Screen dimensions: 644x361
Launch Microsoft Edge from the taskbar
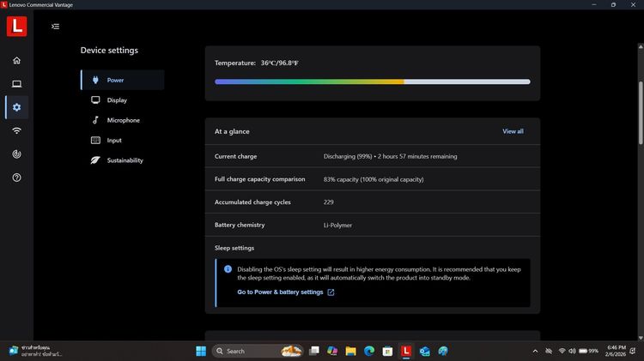(369, 352)
